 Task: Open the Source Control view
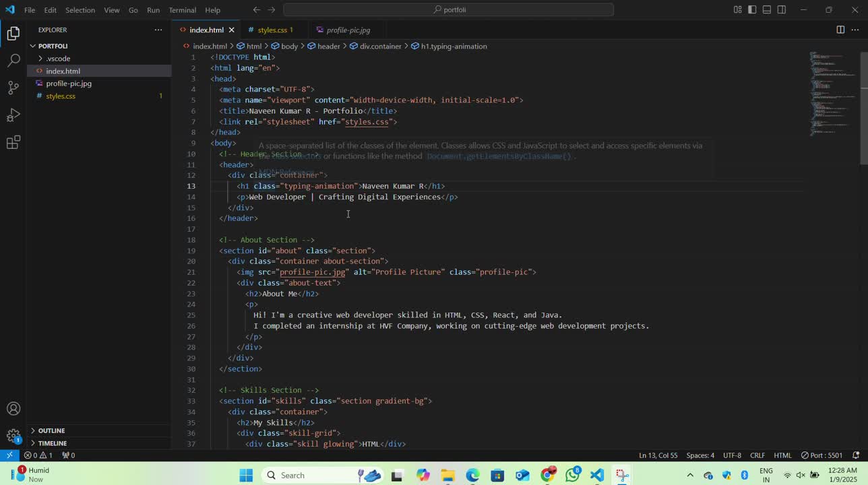point(13,88)
